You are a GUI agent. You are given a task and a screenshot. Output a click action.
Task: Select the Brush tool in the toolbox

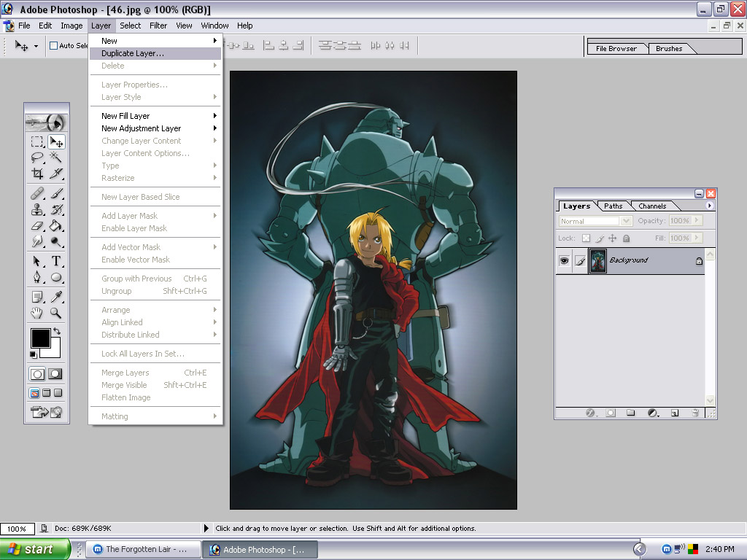tap(56, 193)
